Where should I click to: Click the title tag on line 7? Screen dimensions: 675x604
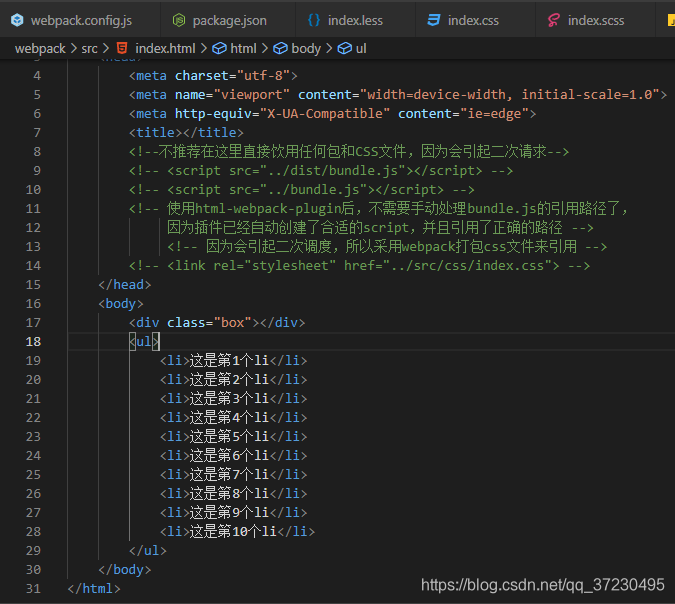[x=186, y=133]
